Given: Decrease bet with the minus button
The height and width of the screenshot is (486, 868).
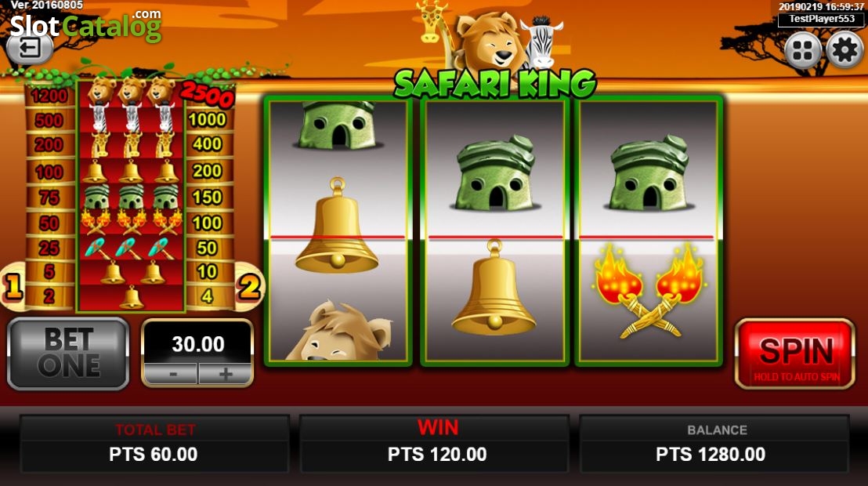Looking at the screenshot, I should 172,374.
